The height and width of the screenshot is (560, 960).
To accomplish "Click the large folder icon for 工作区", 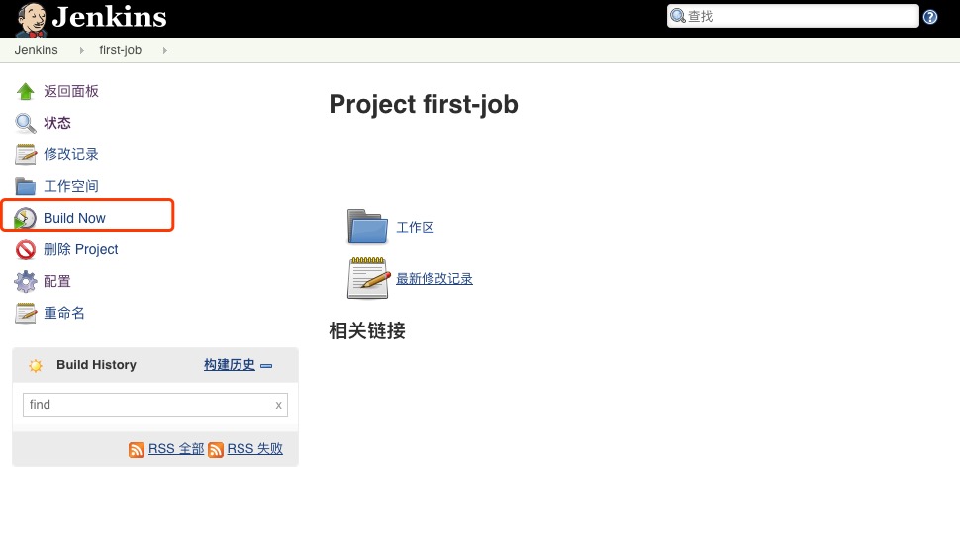I will click(x=367, y=227).
